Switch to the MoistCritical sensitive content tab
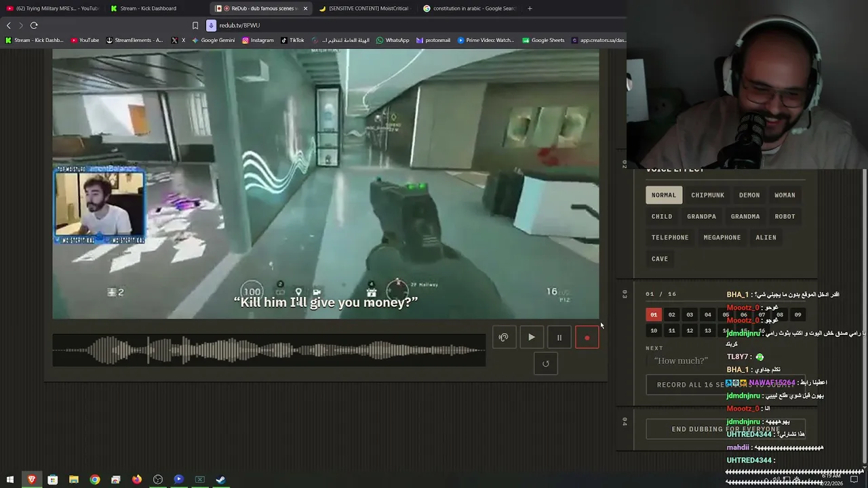Image resolution: width=868 pixels, height=488 pixels. click(x=365, y=8)
